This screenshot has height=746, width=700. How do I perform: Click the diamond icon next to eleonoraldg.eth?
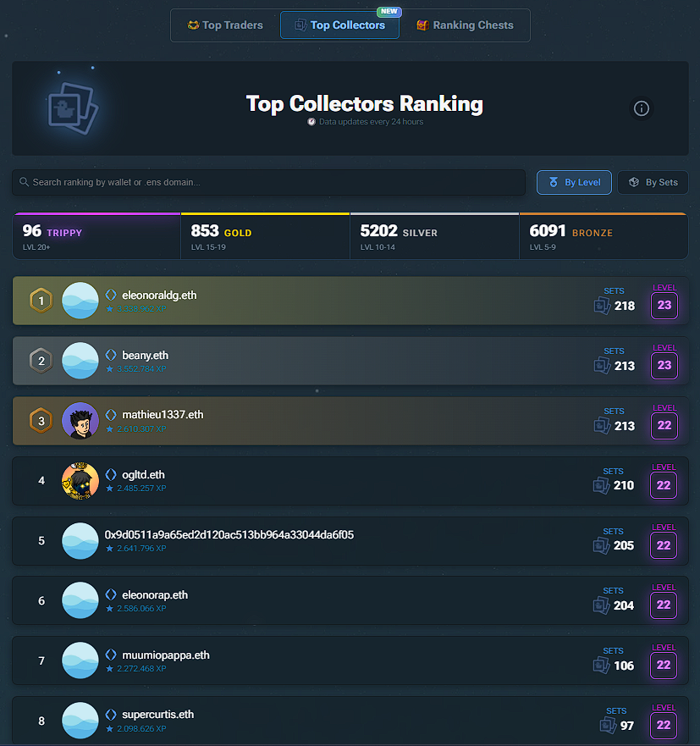click(x=110, y=295)
